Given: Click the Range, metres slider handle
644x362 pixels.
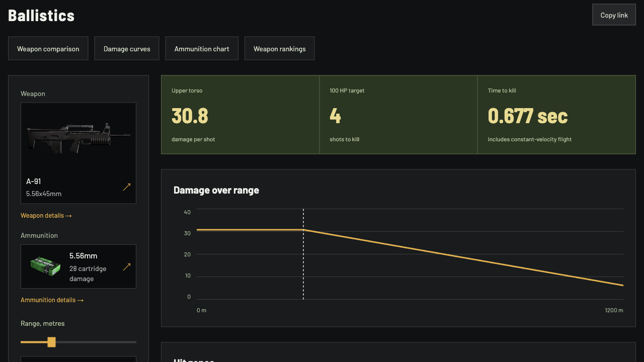Looking at the screenshot, I should click(51, 342).
